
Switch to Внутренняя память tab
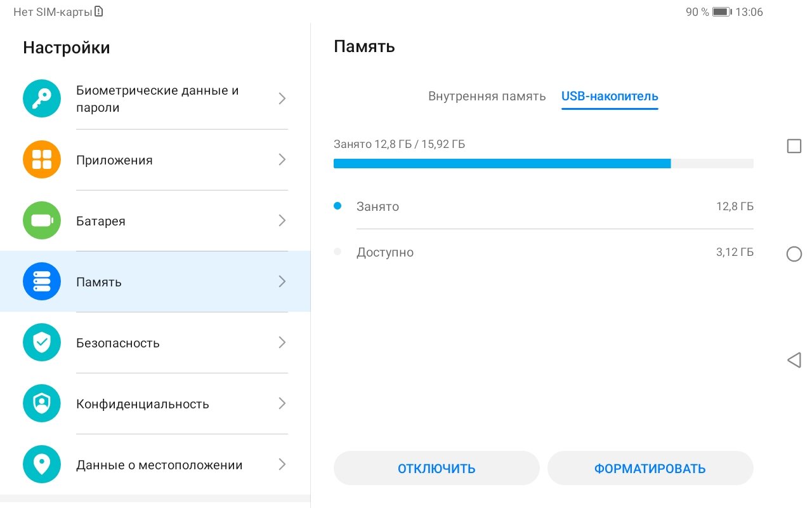(487, 97)
